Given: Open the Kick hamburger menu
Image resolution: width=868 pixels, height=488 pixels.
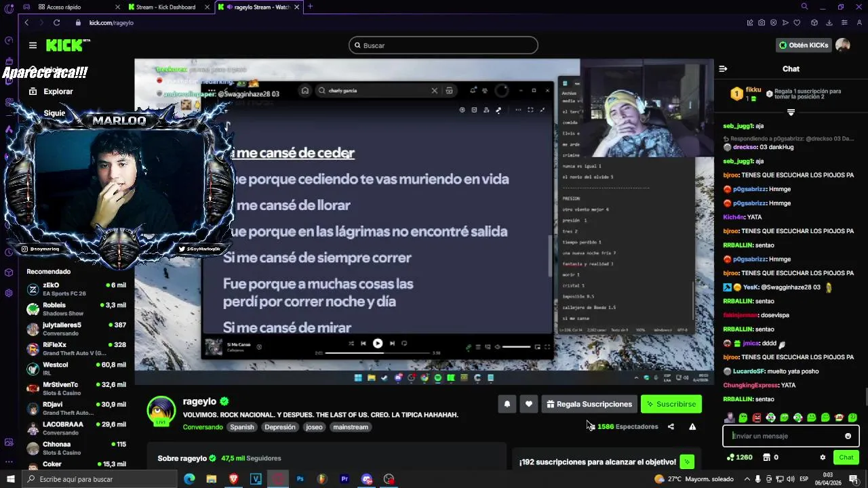Looking at the screenshot, I should [33, 45].
